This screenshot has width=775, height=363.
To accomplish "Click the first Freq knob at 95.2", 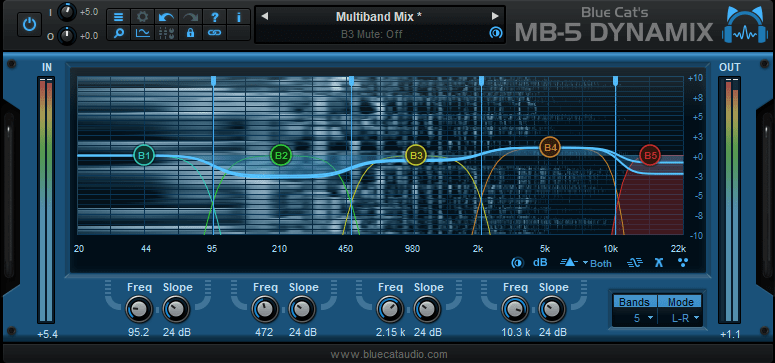I will [x=139, y=310].
